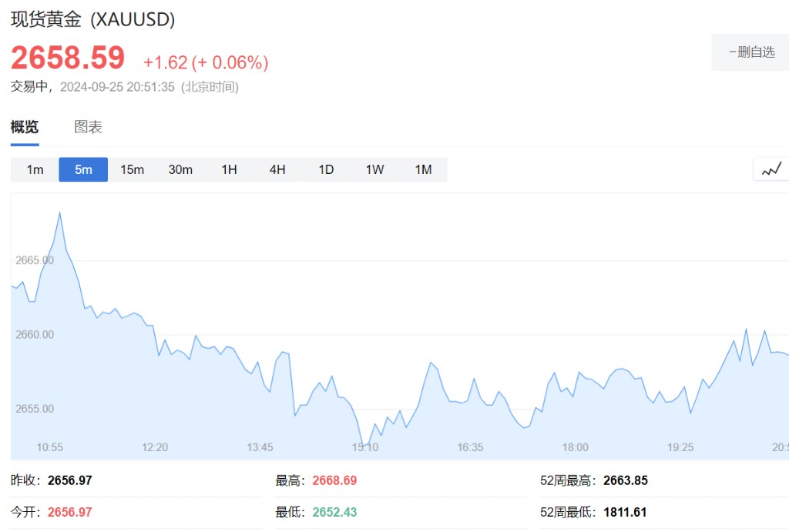Click the 现货黄金 (XAUUSD) title
The image size is (789, 532).
pyautogui.click(x=92, y=20)
